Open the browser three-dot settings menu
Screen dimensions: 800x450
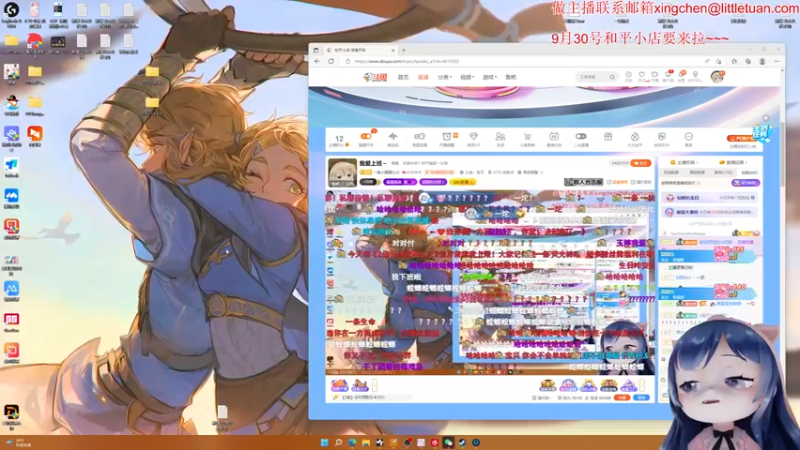(777, 61)
